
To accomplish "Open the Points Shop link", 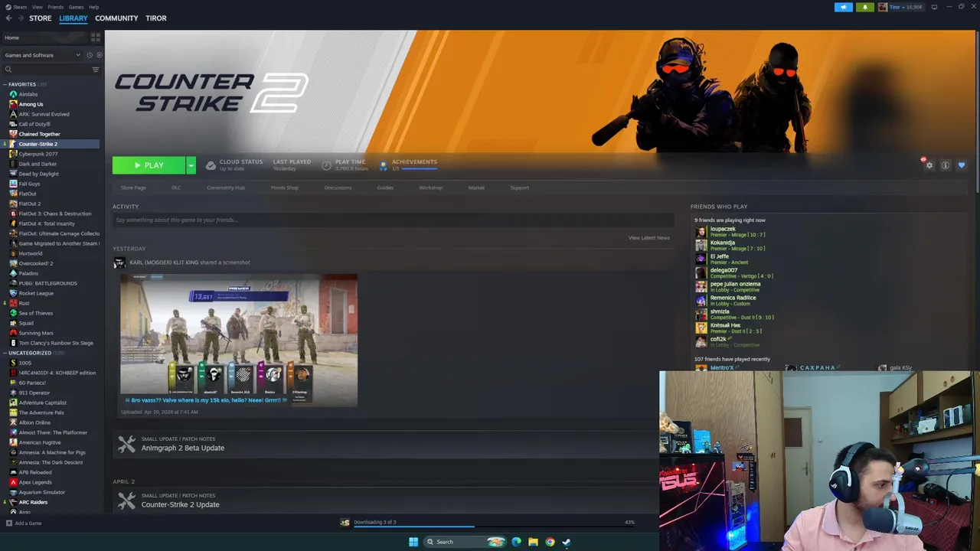I will click(284, 187).
